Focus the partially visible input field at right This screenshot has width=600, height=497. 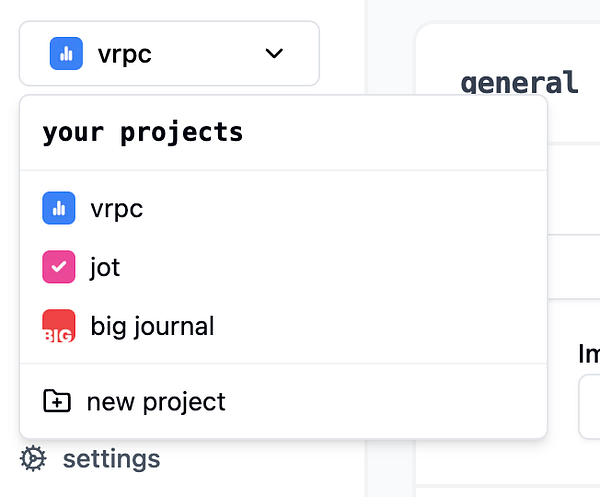click(x=589, y=407)
